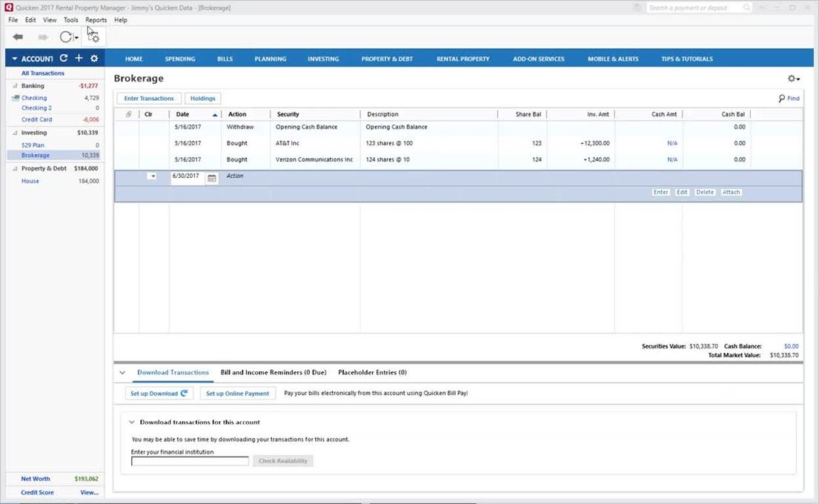
Task: Collapse the Banking account group
Action: click(14, 86)
